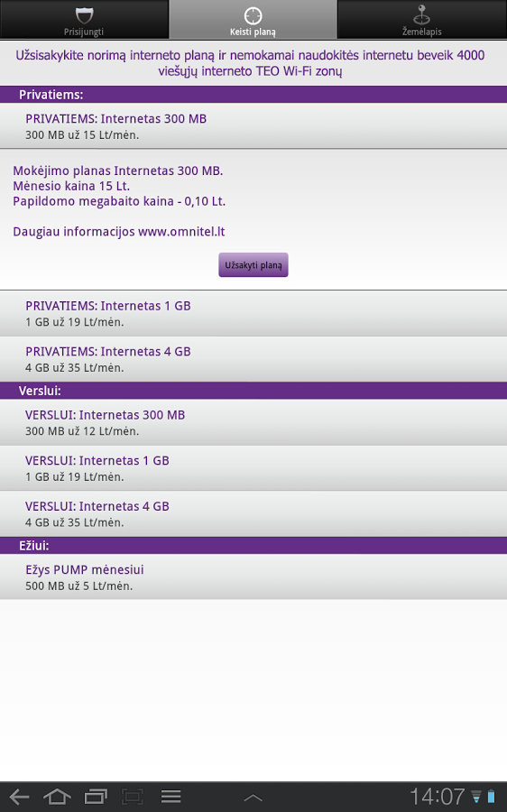Expand the PRIVATIEMS: Internetas 1 GB plan
Viewport: 507px width, 812px height.
click(x=253, y=313)
